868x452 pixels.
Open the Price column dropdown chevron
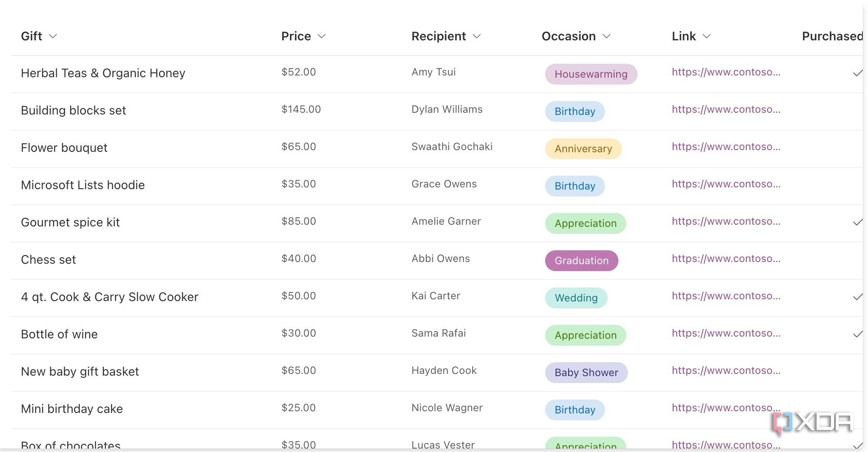(322, 36)
